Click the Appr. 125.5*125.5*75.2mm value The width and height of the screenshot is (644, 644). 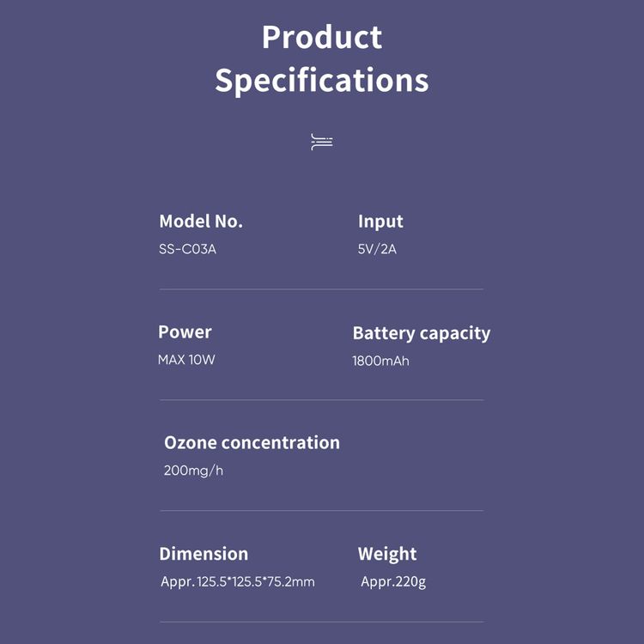[x=238, y=582]
